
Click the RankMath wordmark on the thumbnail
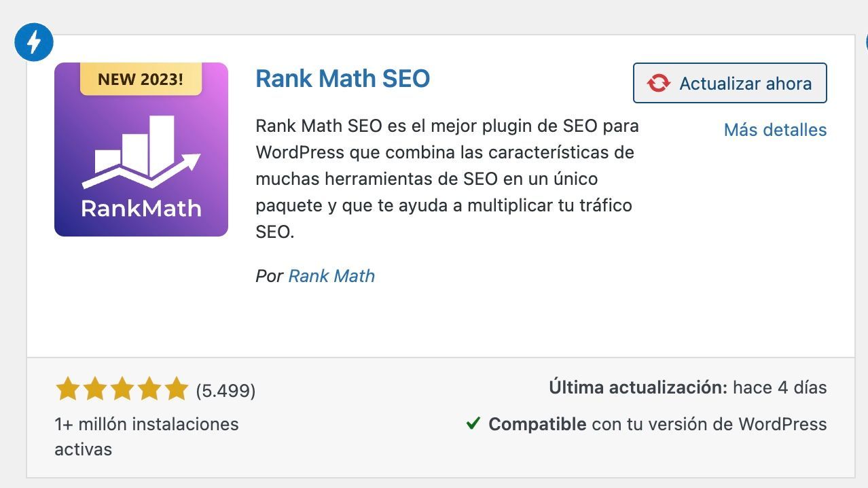(x=141, y=208)
